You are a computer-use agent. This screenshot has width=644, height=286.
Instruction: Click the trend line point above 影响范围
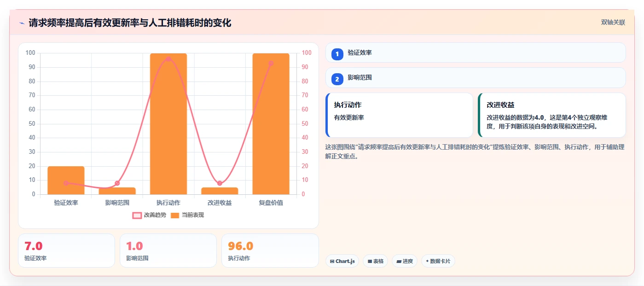tap(117, 183)
